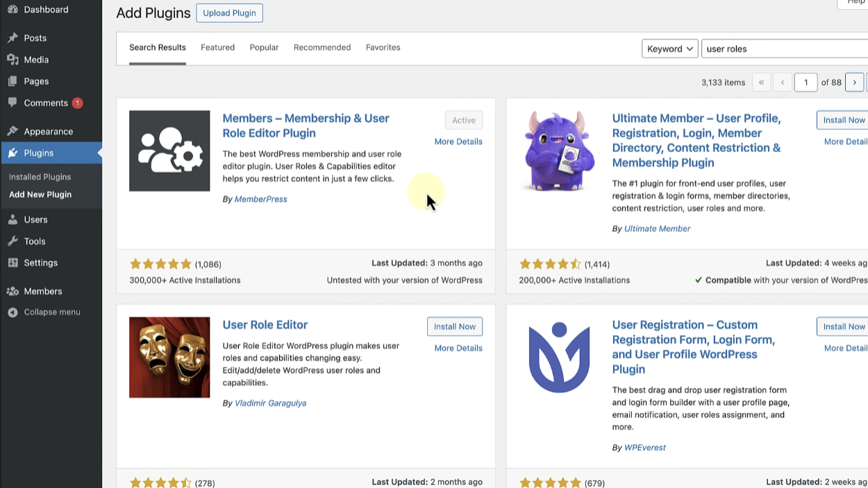Image resolution: width=868 pixels, height=488 pixels.
Task: Install the User Role Editor plugin
Action: click(x=455, y=326)
